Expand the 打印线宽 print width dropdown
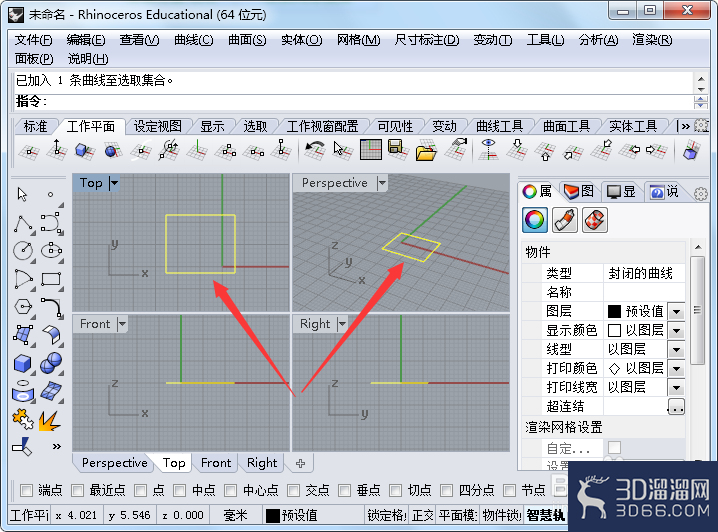The height and width of the screenshot is (532, 718). [676, 388]
